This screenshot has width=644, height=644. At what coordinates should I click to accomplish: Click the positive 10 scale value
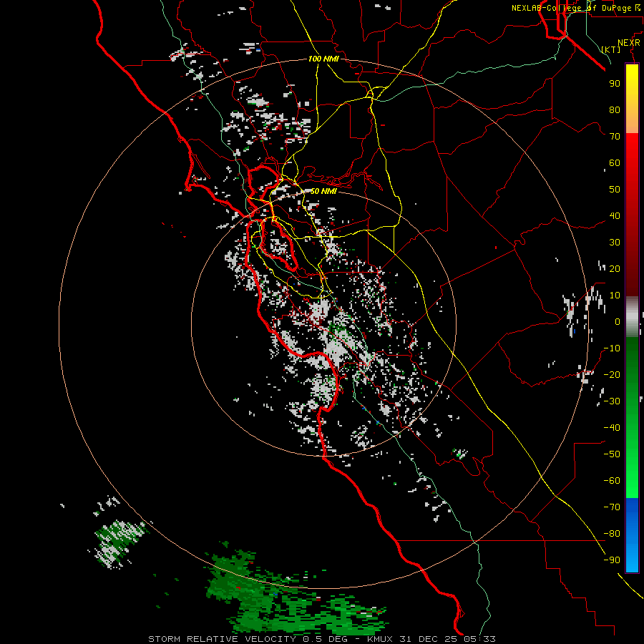click(615, 295)
